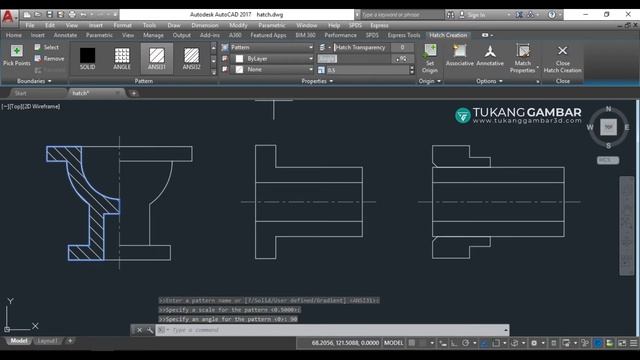
Task: Click the Undo quick-access icon
Action: (x=83, y=15)
